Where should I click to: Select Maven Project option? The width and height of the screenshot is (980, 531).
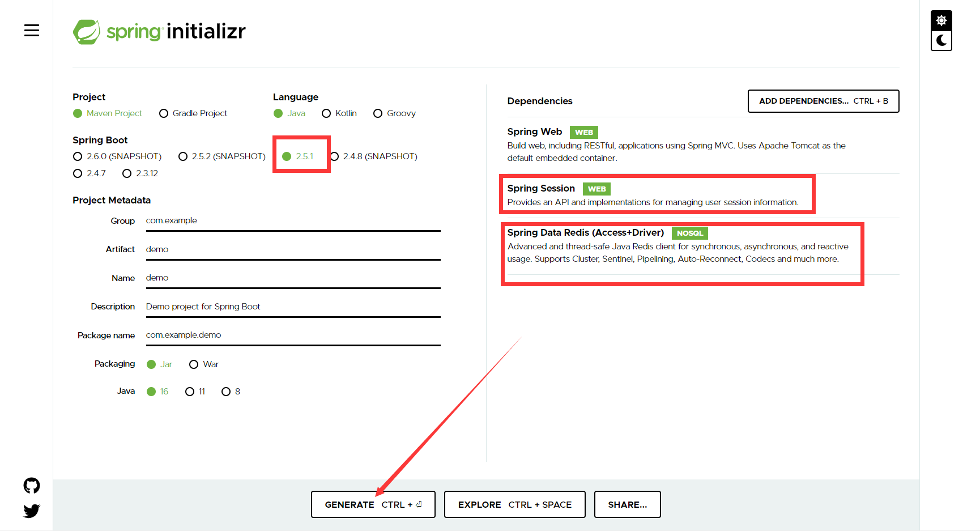coord(108,113)
